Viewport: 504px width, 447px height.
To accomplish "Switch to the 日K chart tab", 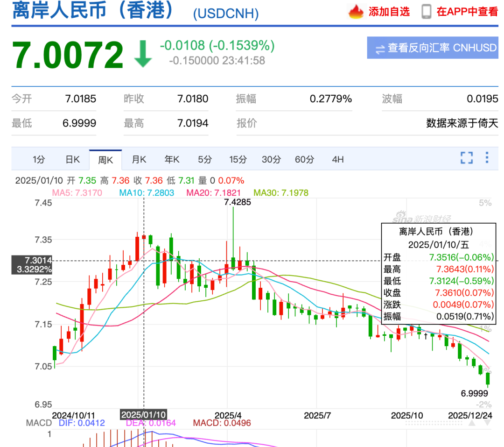I will point(72,159).
